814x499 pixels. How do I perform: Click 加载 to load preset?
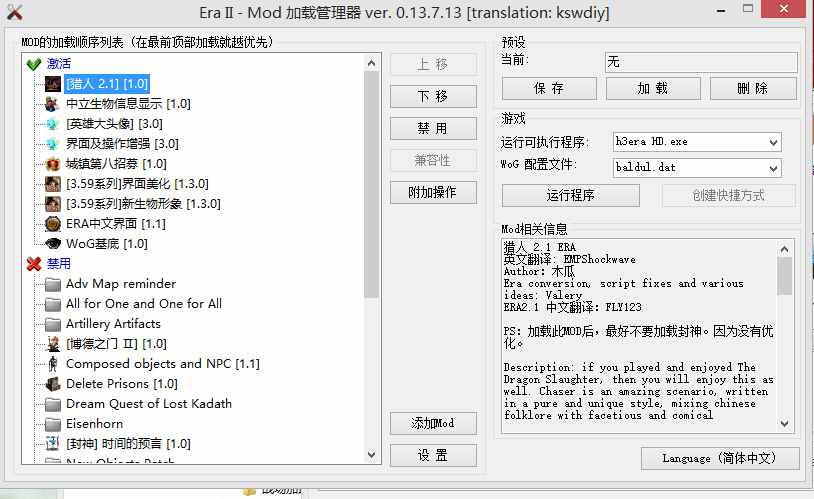click(x=653, y=88)
